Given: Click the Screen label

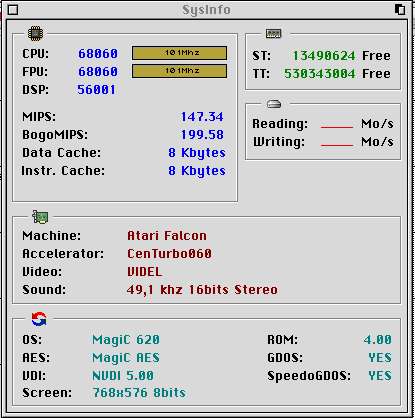Looking at the screenshot, I should click(x=47, y=393).
